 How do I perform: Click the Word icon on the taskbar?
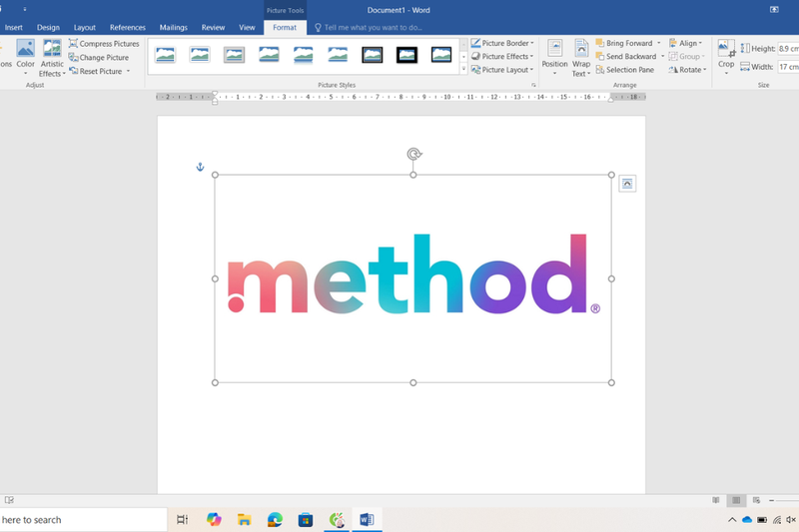tap(367, 520)
